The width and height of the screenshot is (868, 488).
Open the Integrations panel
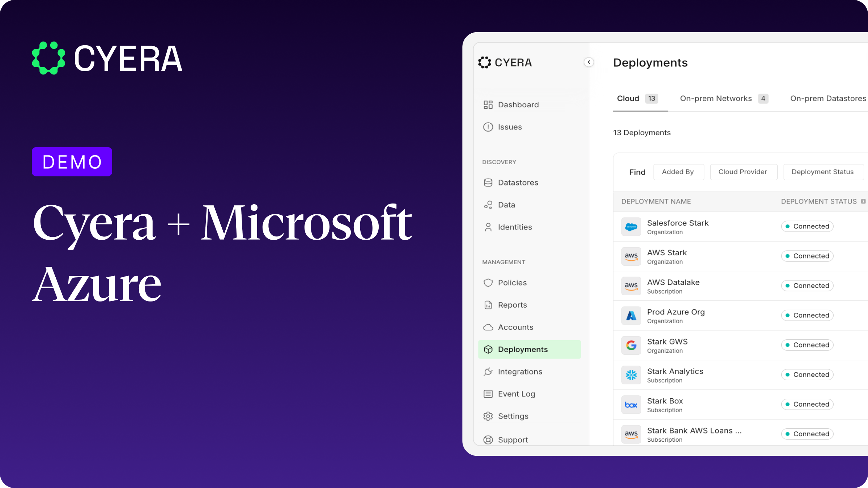(520, 371)
